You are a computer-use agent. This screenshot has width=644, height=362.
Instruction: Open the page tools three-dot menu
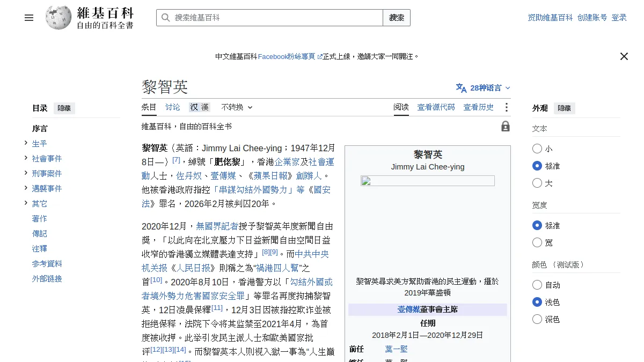tap(506, 107)
